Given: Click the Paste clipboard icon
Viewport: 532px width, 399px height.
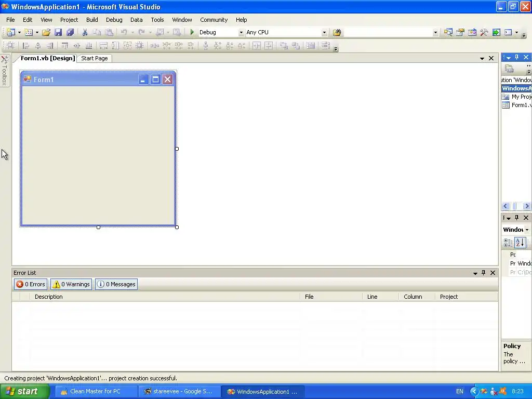Looking at the screenshot, I should pyautogui.click(x=109, y=32).
